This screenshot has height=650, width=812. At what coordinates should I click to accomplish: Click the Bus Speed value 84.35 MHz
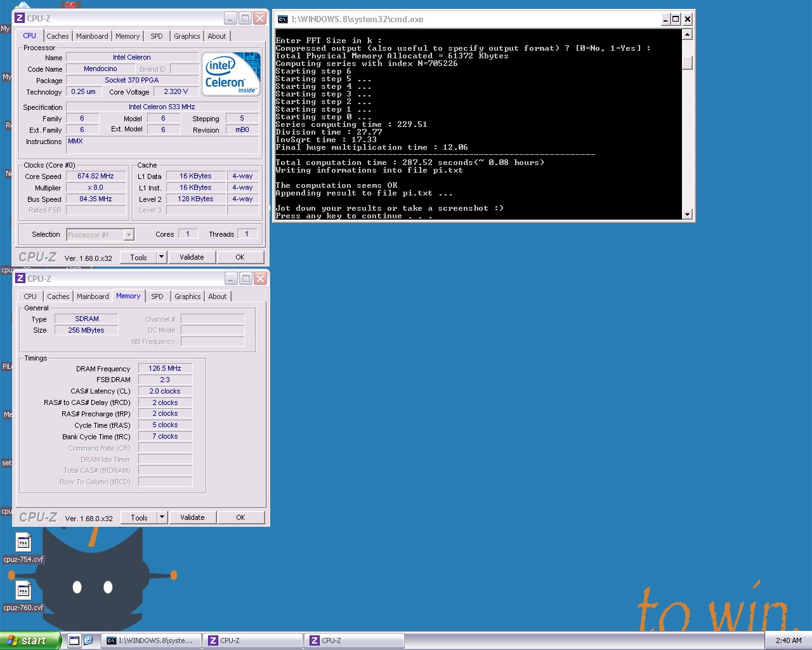[96, 199]
